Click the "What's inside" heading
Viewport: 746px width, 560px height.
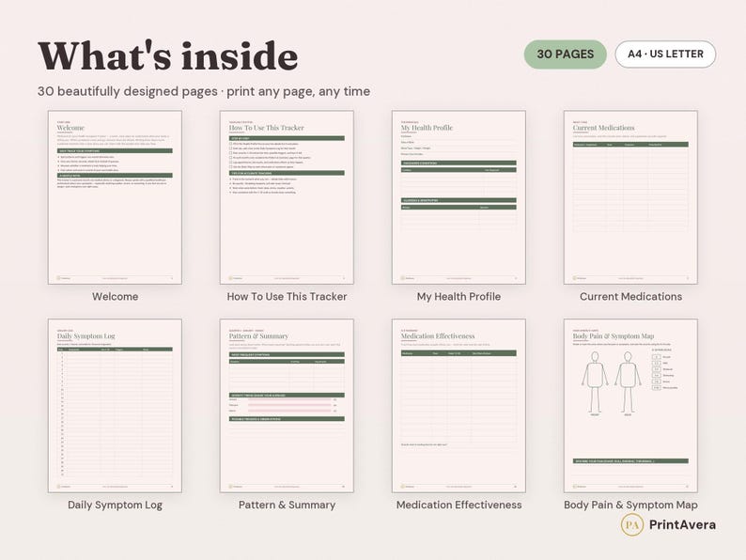(168, 56)
